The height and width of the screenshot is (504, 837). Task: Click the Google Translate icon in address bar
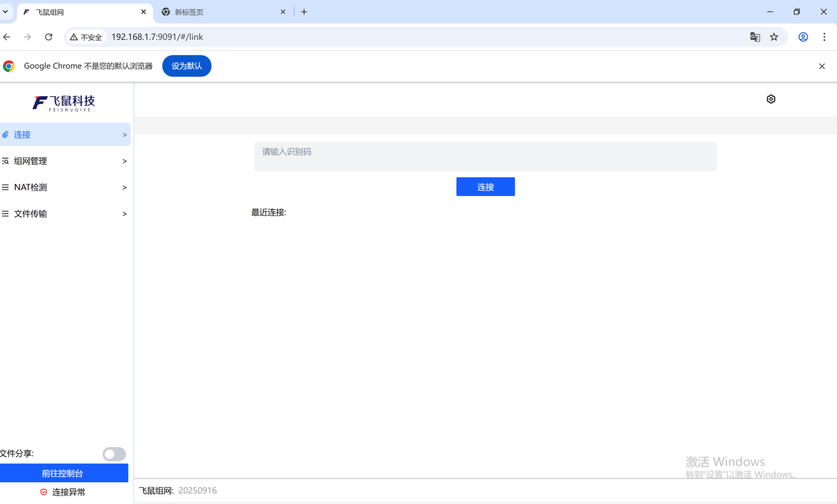[755, 37]
